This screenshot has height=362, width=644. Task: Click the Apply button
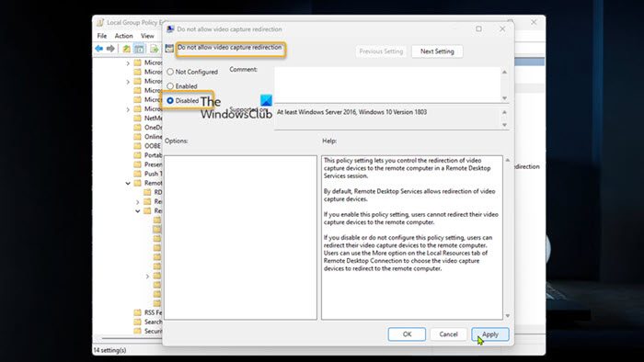490,334
